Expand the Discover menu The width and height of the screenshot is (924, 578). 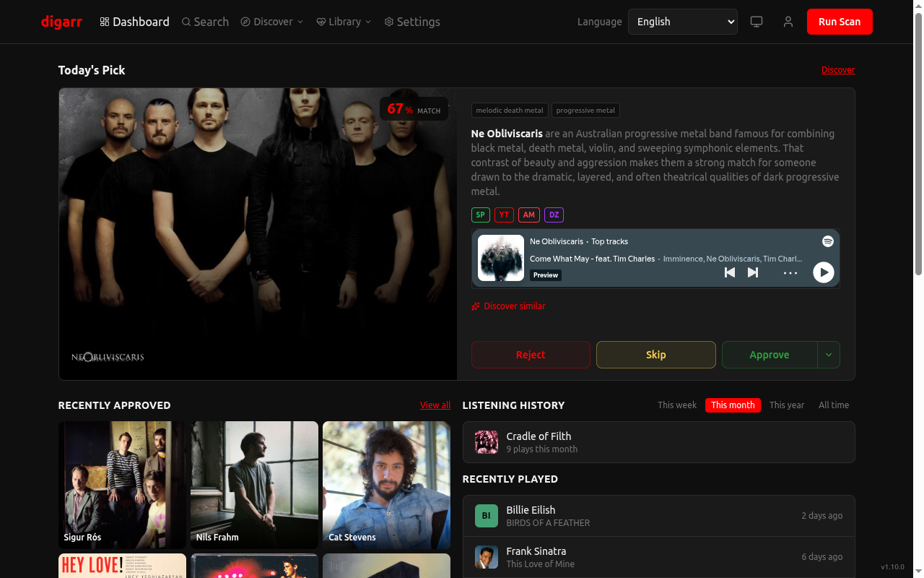pyautogui.click(x=271, y=22)
